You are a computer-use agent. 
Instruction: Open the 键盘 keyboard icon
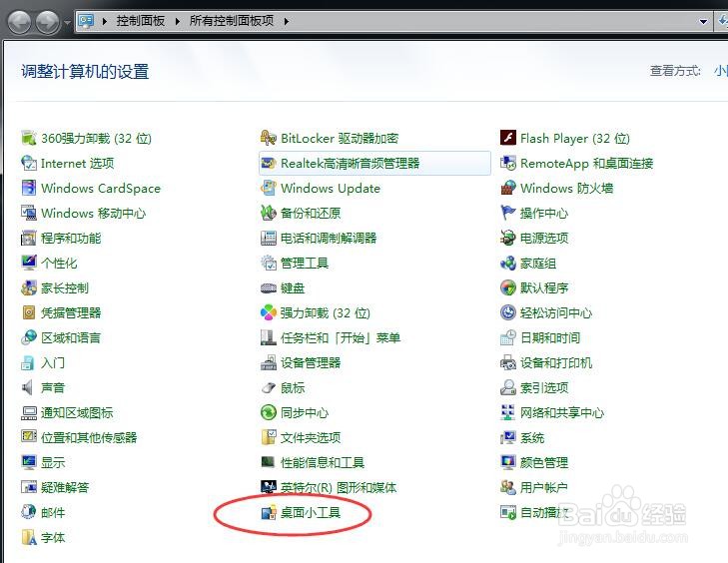269,288
